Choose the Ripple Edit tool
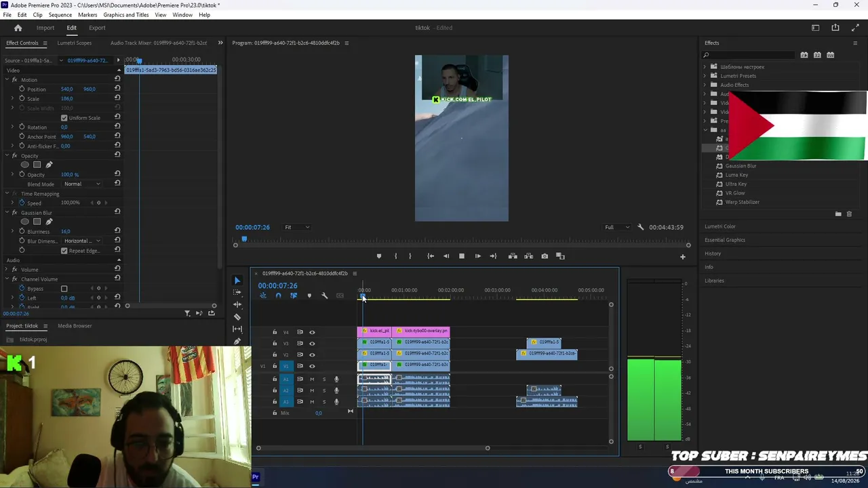Image resolution: width=868 pixels, height=488 pixels. pos(237,305)
